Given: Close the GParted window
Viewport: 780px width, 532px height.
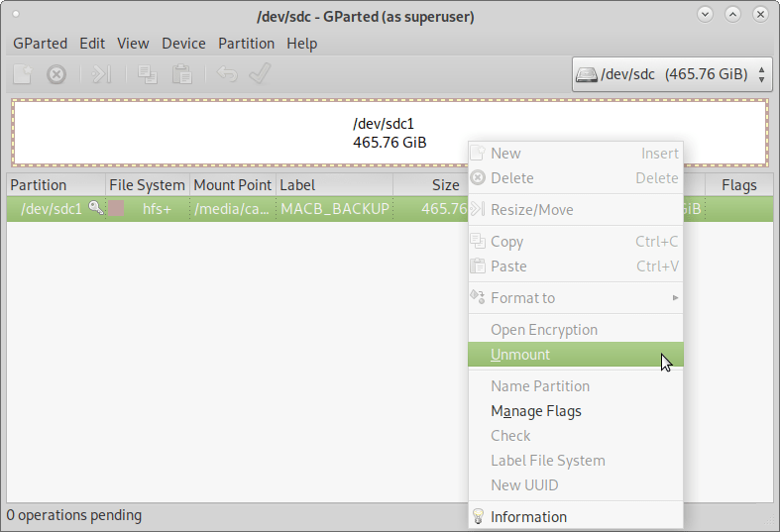Looking at the screenshot, I should (x=760, y=15).
